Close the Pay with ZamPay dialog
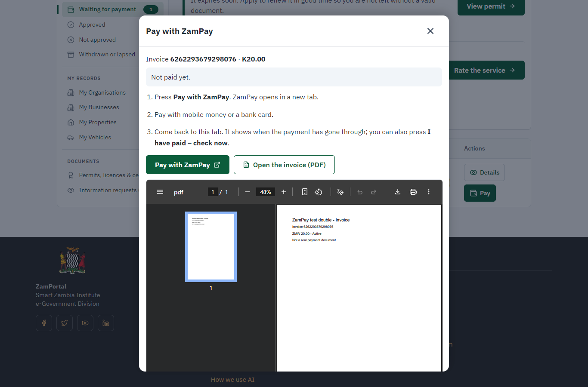This screenshot has width=588, height=387. pyautogui.click(x=430, y=31)
